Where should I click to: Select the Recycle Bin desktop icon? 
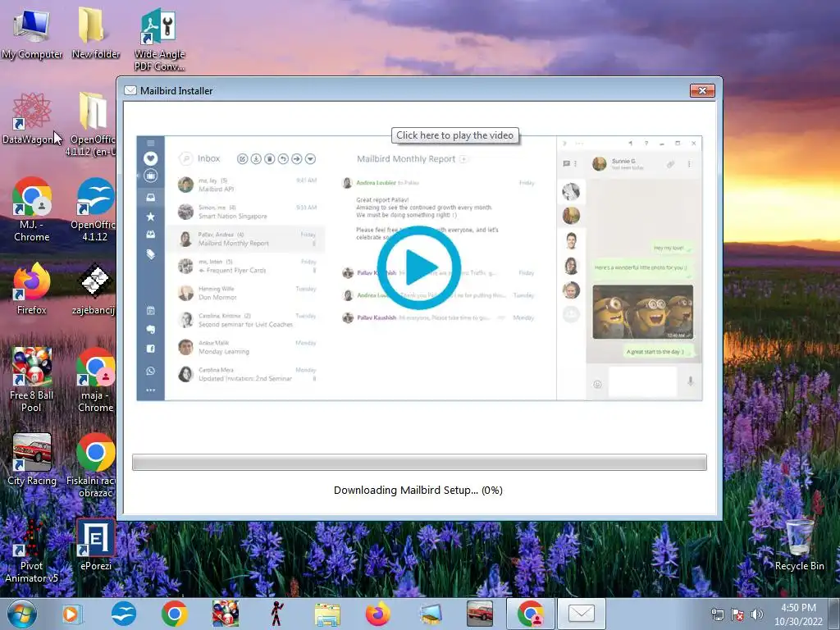click(x=799, y=545)
